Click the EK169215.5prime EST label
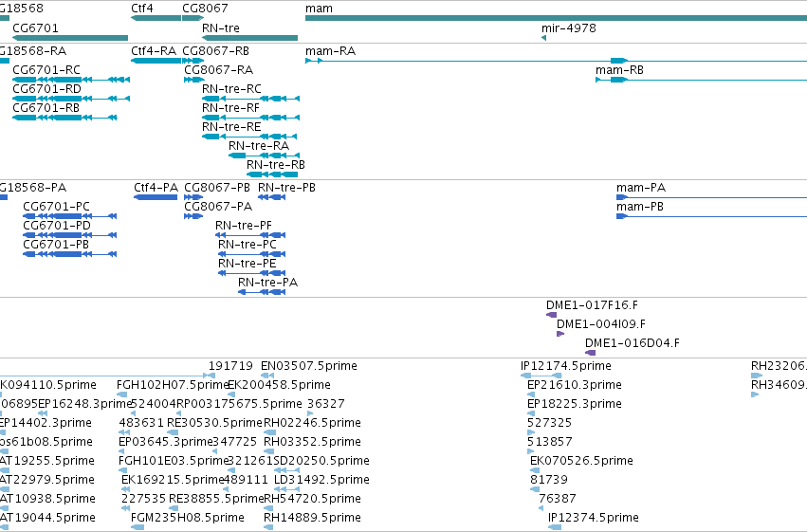The image size is (807, 532). point(173,480)
